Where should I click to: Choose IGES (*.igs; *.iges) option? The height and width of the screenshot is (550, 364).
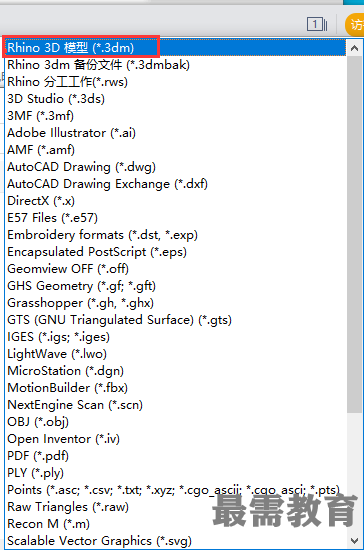[175, 337]
